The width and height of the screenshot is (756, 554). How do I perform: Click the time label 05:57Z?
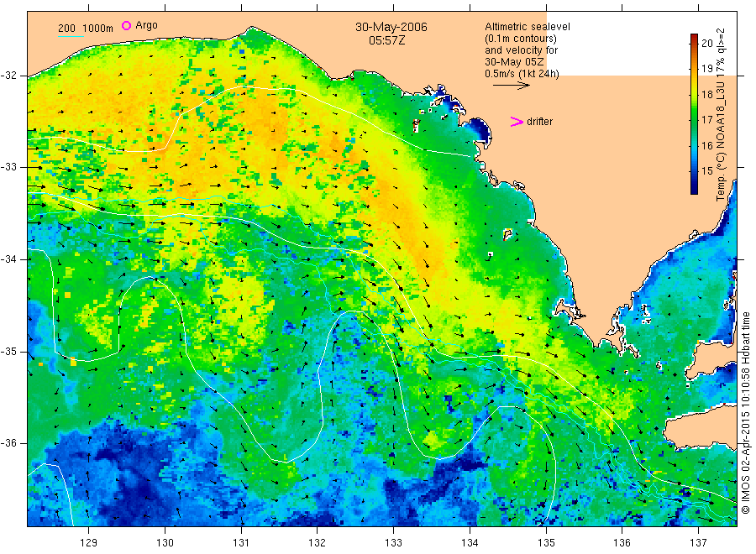point(387,40)
